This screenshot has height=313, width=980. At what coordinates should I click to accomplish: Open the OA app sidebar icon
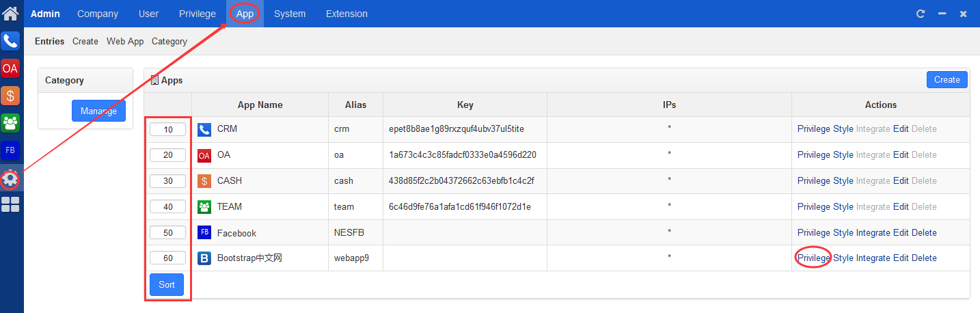click(x=10, y=68)
